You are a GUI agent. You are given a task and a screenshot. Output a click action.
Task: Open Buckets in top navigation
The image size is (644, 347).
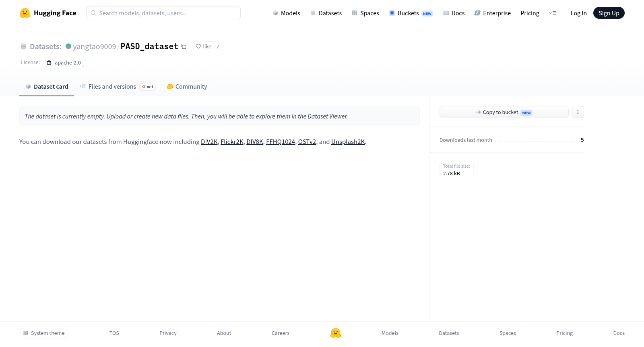411,13
